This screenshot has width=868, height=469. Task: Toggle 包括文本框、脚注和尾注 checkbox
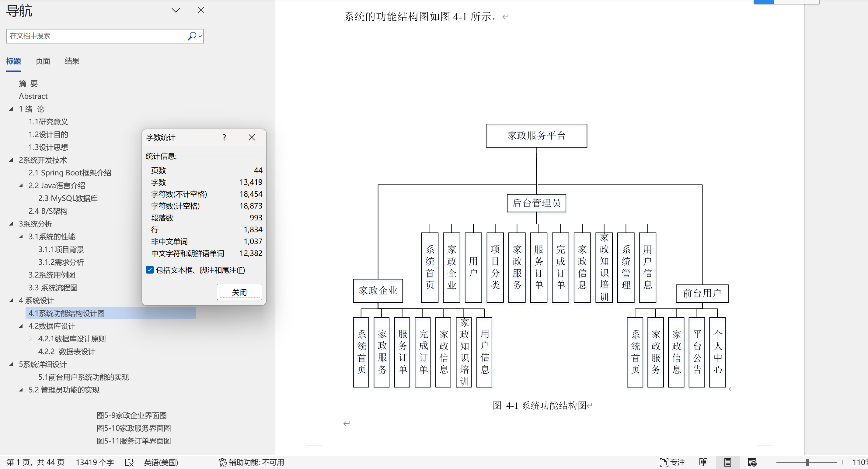pyautogui.click(x=150, y=270)
